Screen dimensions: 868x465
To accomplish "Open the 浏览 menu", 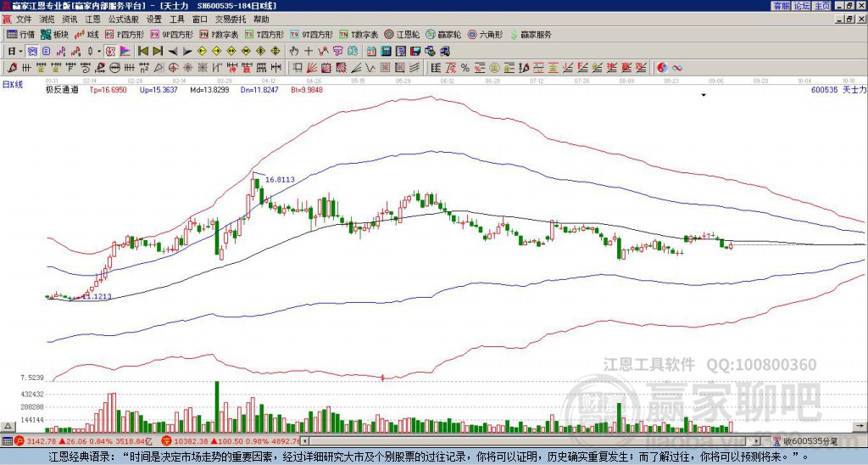I will pyautogui.click(x=47, y=20).
